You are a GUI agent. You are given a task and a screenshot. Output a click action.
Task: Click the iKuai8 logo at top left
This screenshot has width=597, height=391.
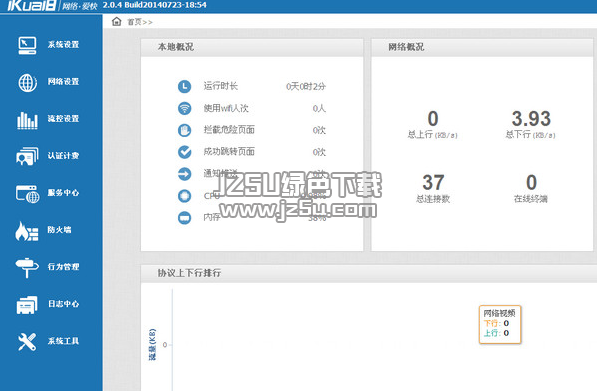(32, 5)
